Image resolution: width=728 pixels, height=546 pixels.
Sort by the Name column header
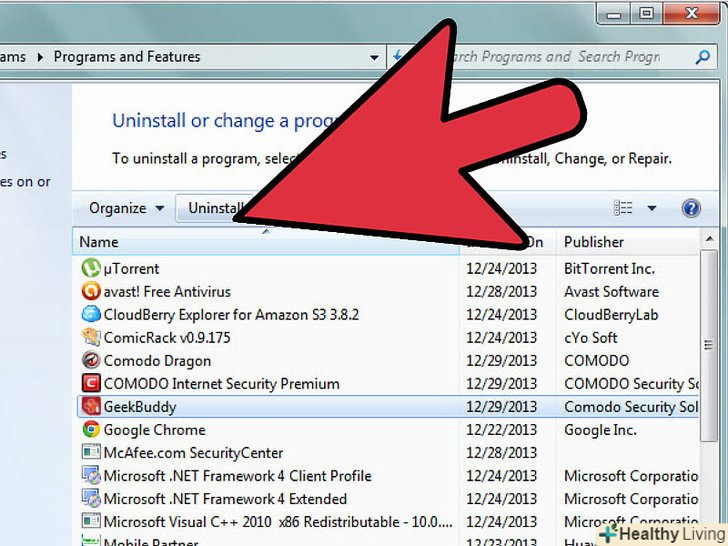266,242
